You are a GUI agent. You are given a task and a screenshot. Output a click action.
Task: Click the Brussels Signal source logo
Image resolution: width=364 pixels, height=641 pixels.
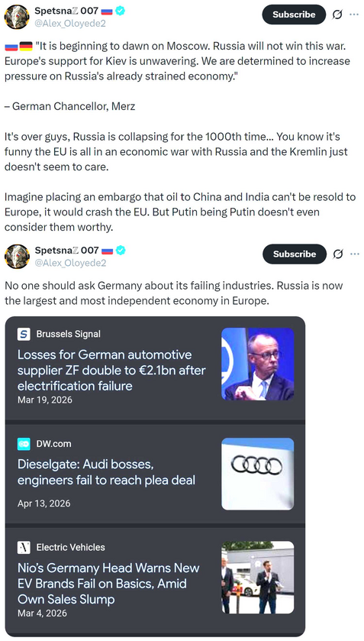point(24,334)
